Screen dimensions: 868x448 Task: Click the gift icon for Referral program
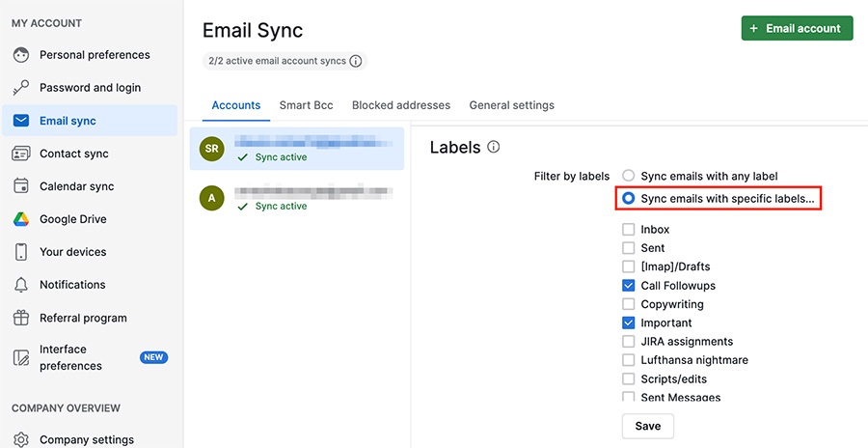(21, 318)
